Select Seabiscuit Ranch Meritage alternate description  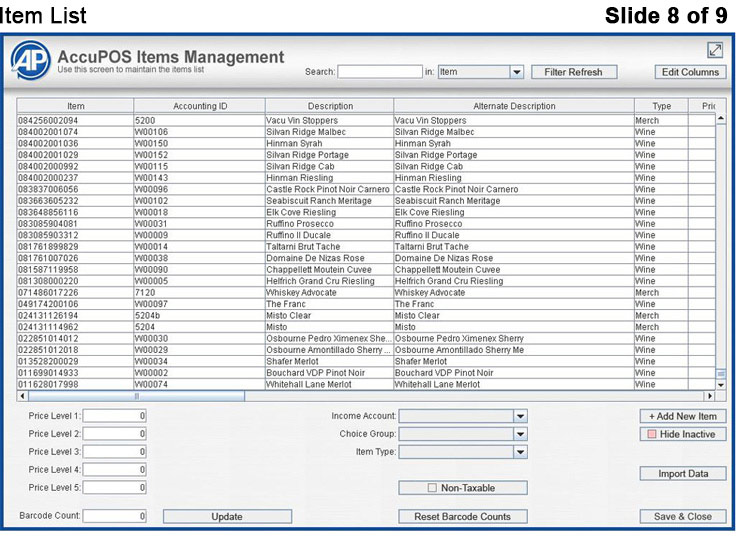(514, 201)
